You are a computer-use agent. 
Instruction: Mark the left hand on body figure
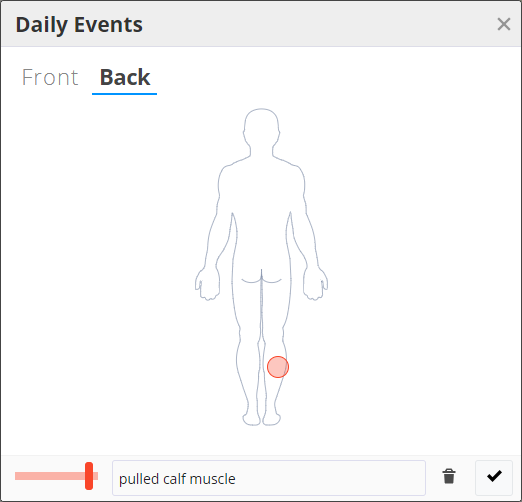207,283
